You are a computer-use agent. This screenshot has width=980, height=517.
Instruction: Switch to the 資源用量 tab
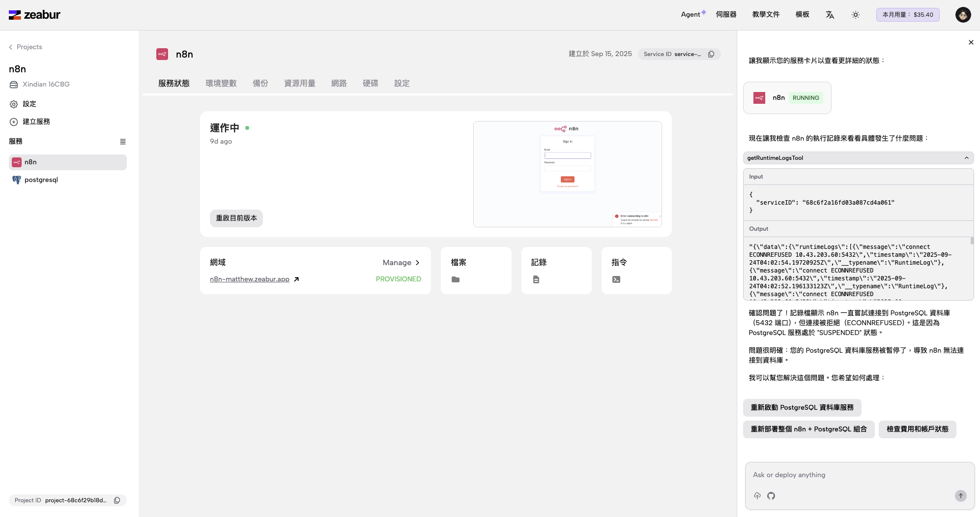[x=299, y=84]
